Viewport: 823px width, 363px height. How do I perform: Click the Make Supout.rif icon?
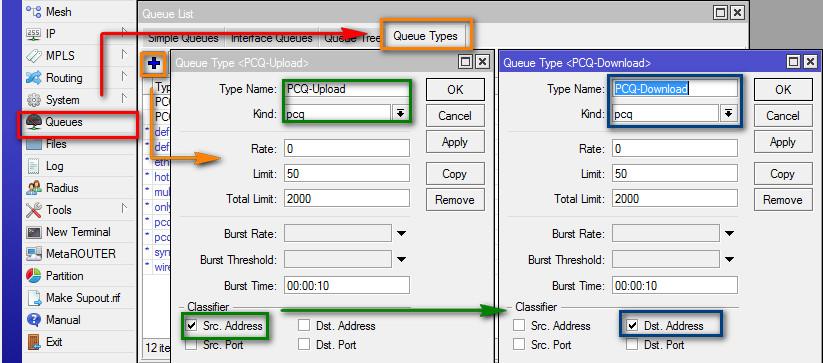click(x=34, y=298)
